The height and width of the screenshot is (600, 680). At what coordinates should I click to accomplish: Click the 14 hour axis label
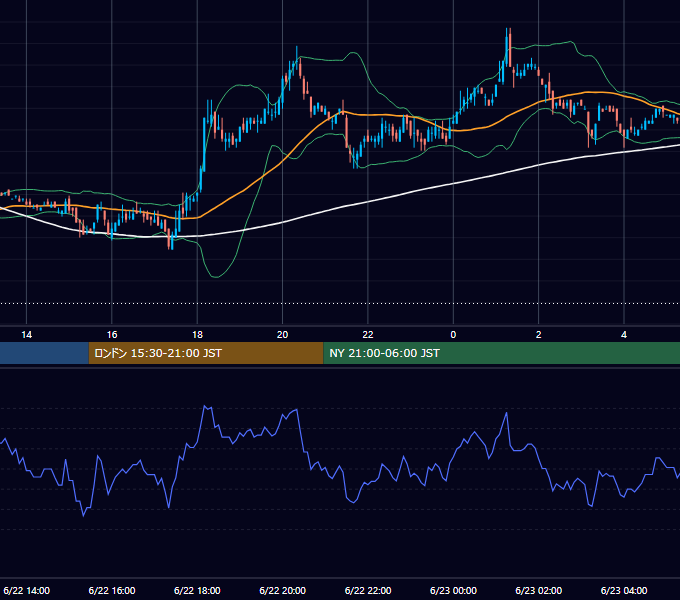pos(26,335)
